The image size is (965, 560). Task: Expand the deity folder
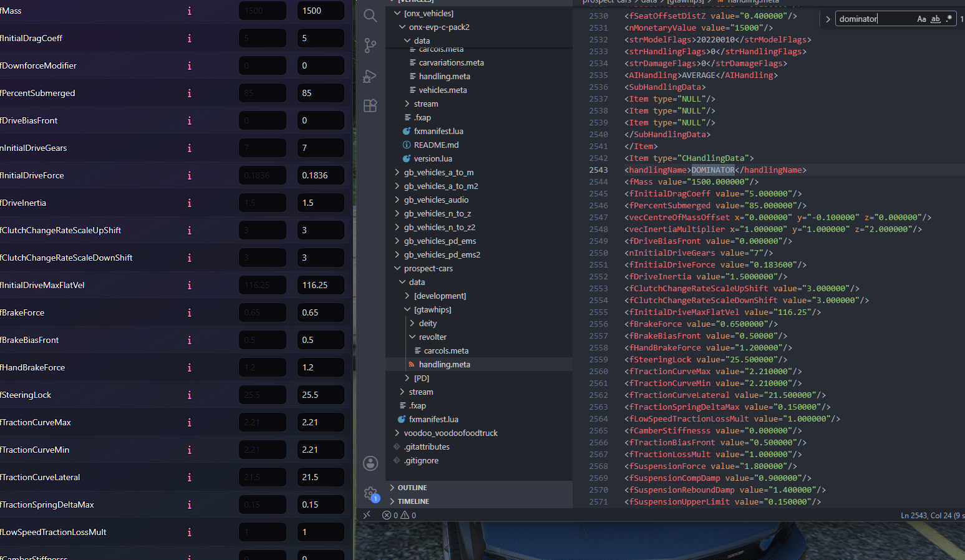[412, 323]
